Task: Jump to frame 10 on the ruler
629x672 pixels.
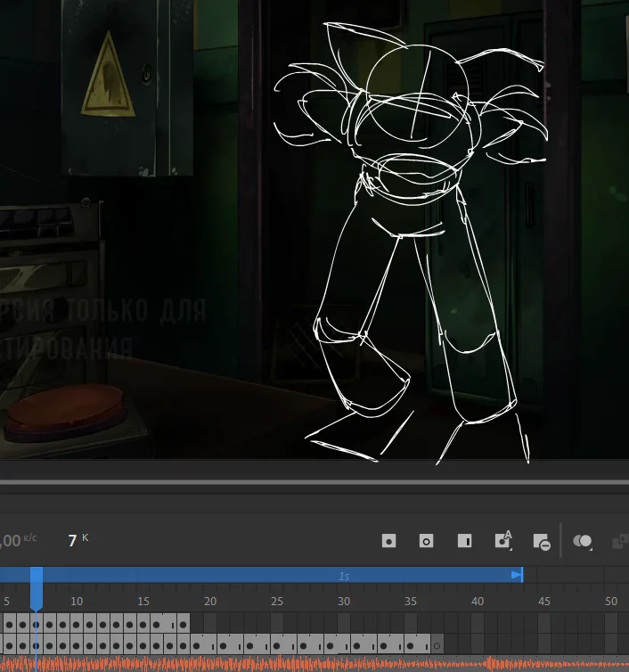Action: coord(77,602)
